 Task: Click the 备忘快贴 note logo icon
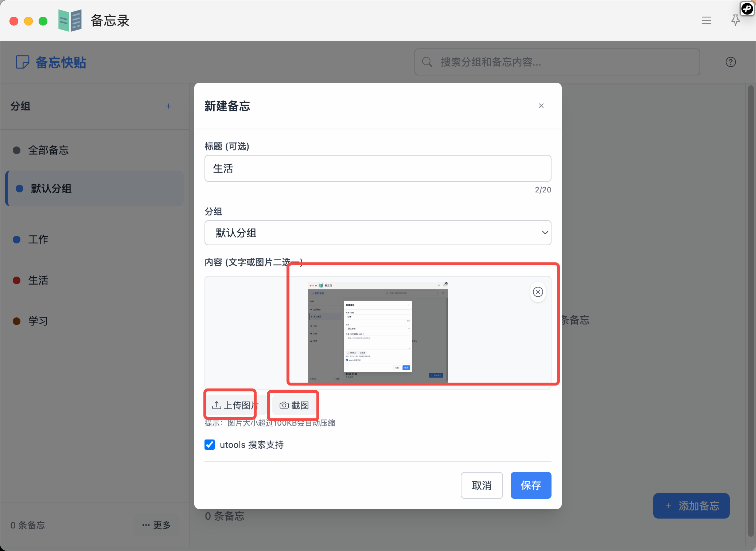tap(22, 62)
